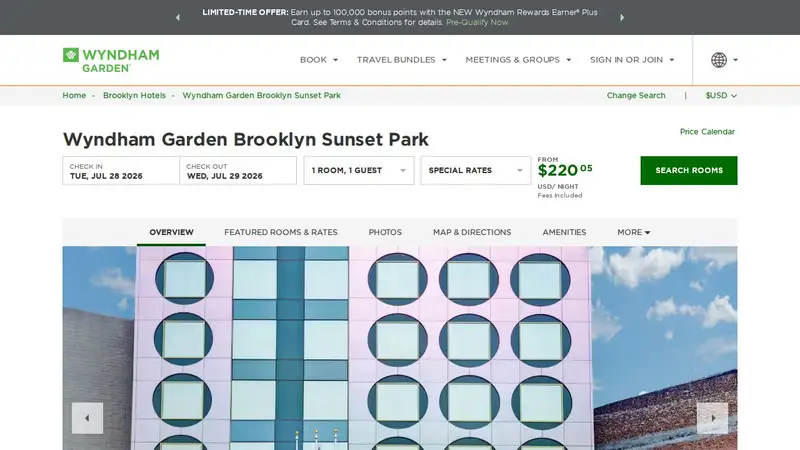The image size is (800, 450).
Task: Open Meetings & Groups menu
Action: click(x=518, y=60)
